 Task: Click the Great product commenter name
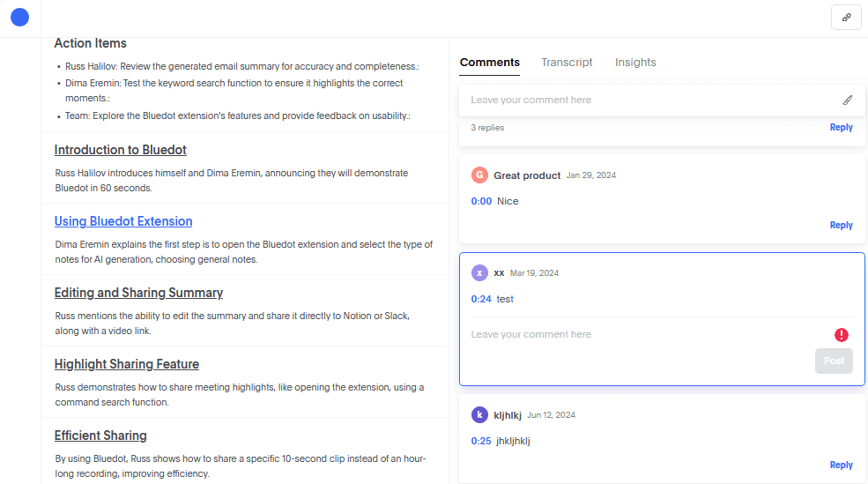[527, 175]
